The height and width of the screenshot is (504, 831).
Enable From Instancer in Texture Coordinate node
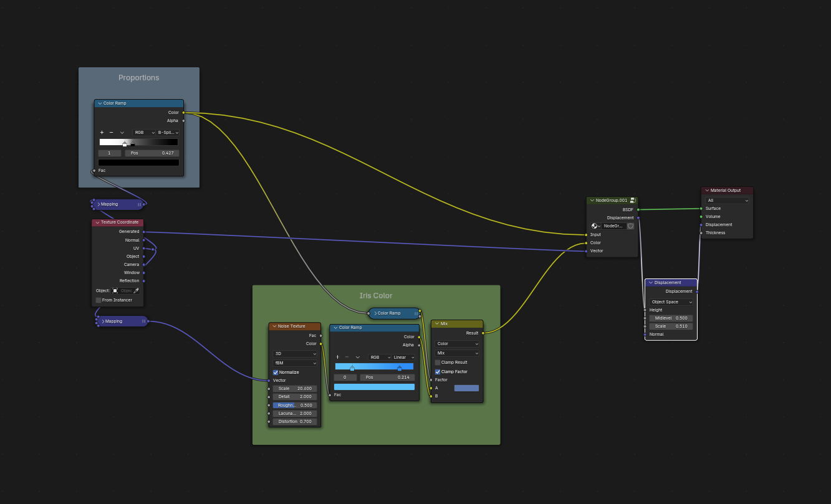coord(98,300)
